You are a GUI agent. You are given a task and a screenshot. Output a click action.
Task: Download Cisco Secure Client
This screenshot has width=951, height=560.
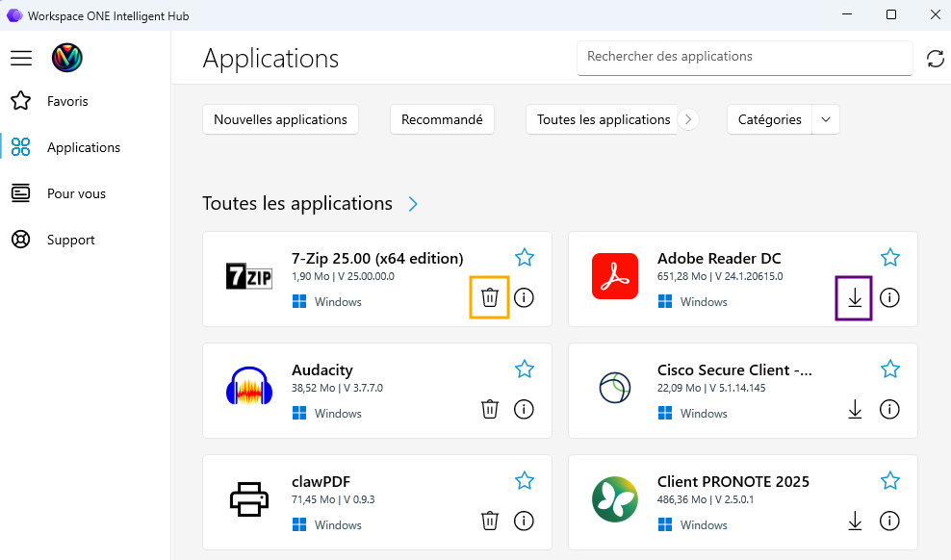click(x=855, y=409)
